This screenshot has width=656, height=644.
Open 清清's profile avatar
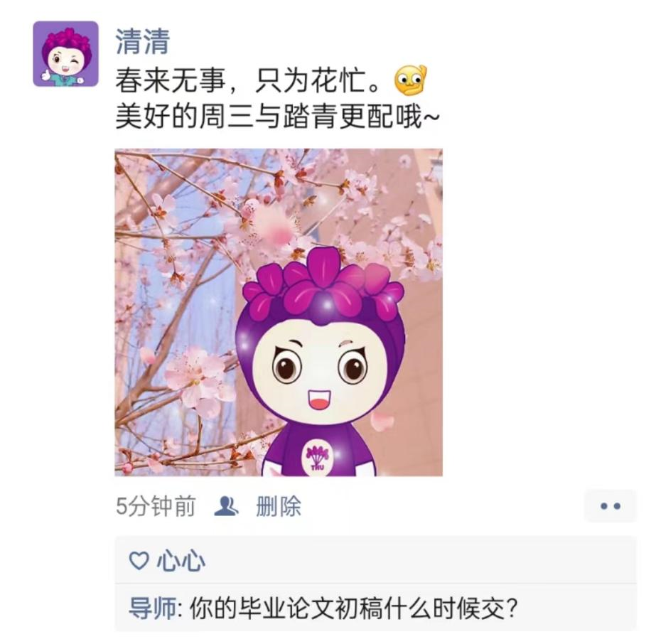coord(65,53)
